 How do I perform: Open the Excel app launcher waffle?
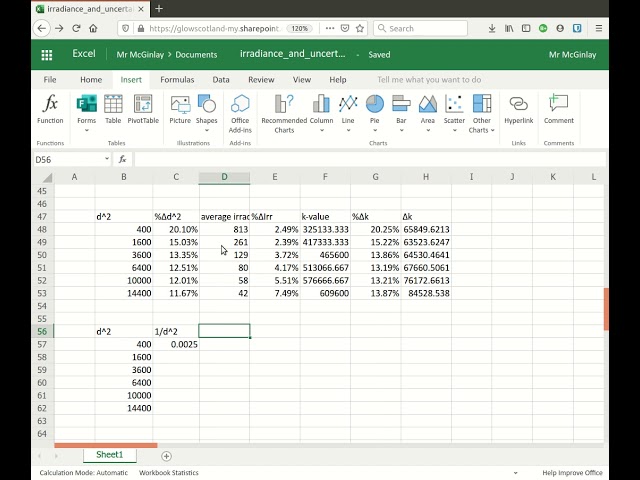(x=47, y=55)
